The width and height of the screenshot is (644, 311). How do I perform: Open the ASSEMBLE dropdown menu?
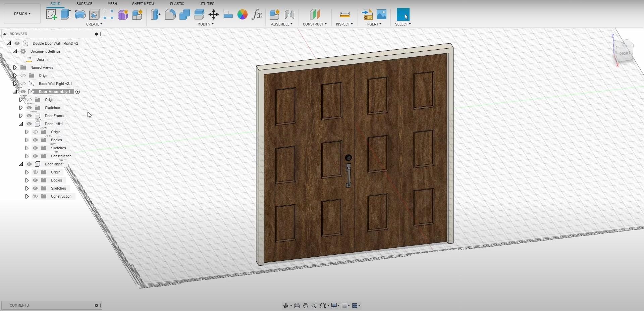coord(282,24)
